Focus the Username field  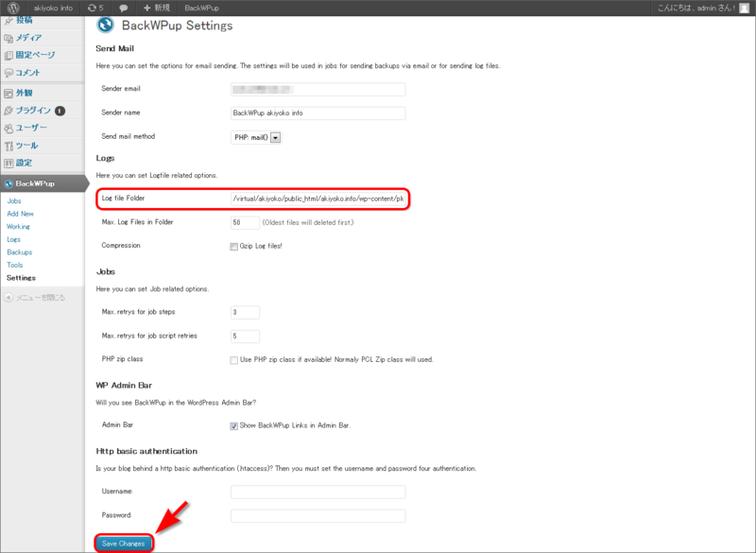(x=318, y=492)
